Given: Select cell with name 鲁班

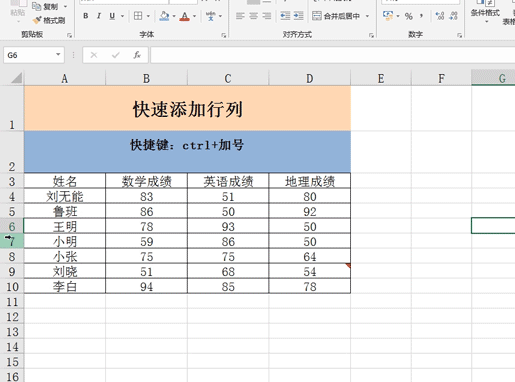Looking at the screenshot, I should [x=65, y=211].
